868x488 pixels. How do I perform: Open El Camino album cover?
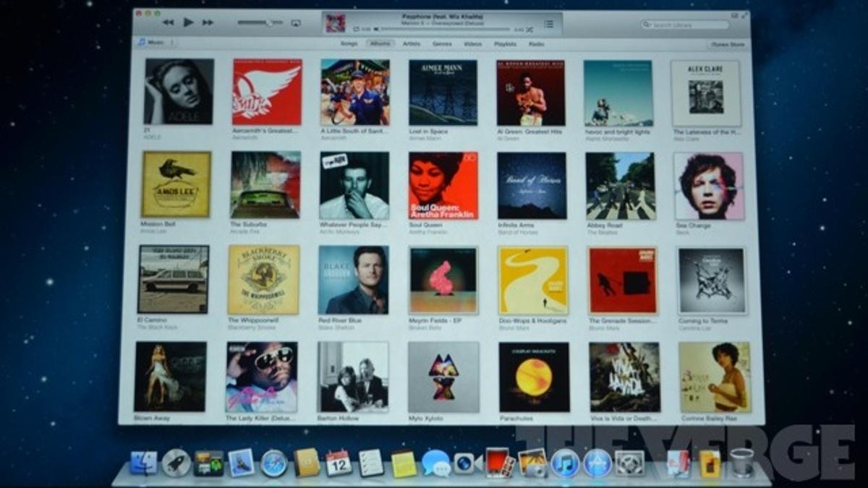[174, 279]
